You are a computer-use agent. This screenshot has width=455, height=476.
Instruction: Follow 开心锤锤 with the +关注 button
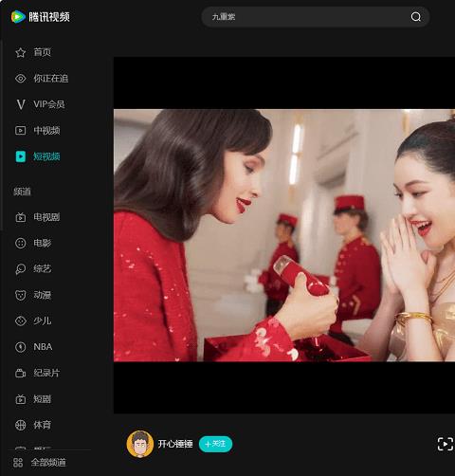pos(215,444)
